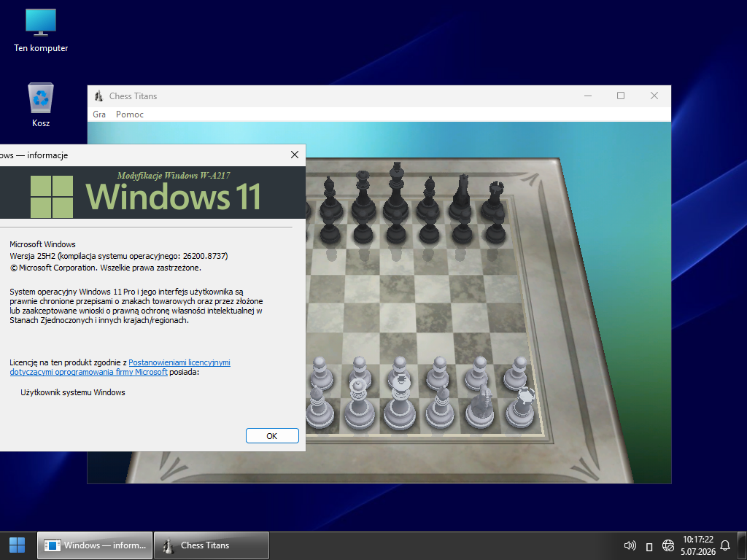
Task: Select the black knight chess piece
Action: point(461,197)
